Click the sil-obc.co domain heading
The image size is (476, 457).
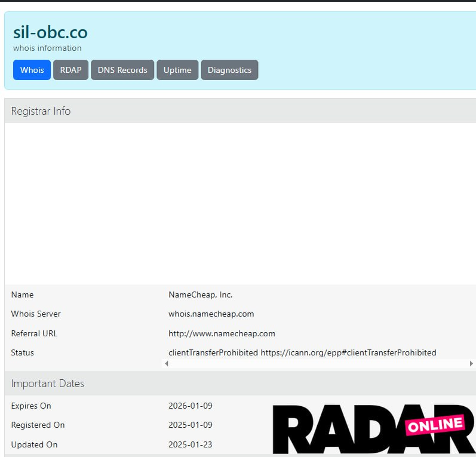point(50,32)
